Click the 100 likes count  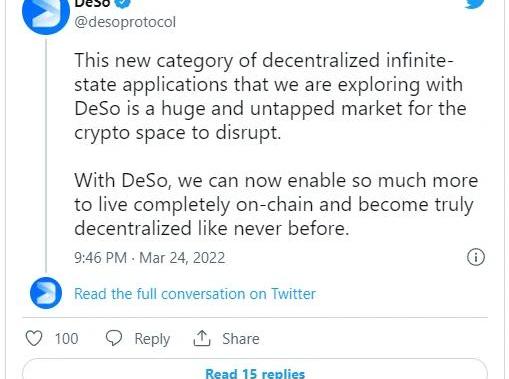click(66, 339)
